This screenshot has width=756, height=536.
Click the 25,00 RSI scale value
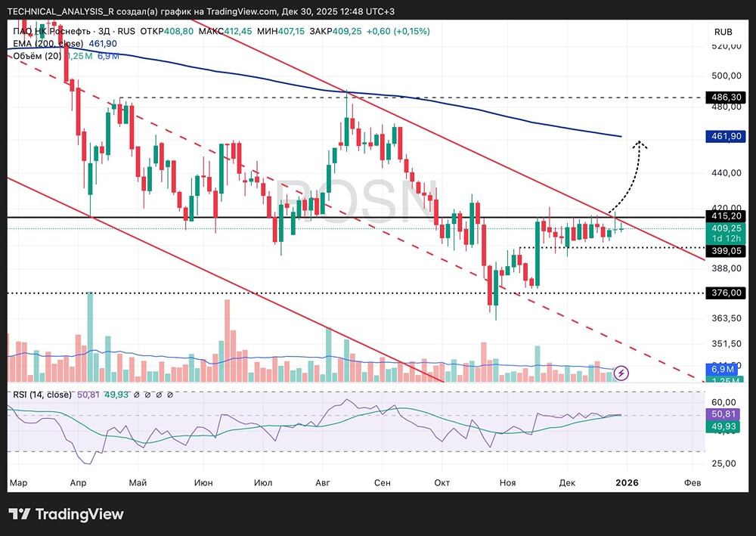[x=724, y=463]
